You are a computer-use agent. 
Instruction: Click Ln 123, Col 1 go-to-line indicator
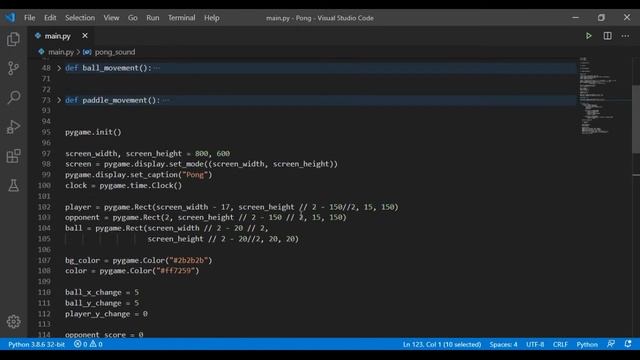pos(442,344)
